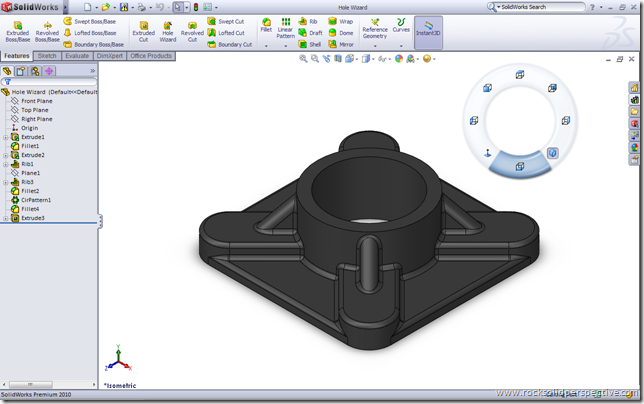Open FeatureManager design tree tab
The image size is (644, 404).
point(7,71)
